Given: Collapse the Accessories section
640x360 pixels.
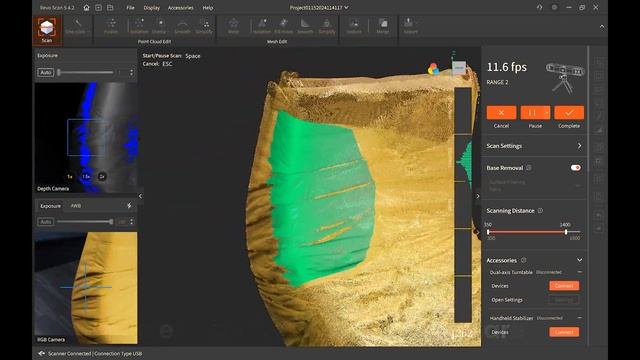Looking at the screenshot, I should coord(580,260).
